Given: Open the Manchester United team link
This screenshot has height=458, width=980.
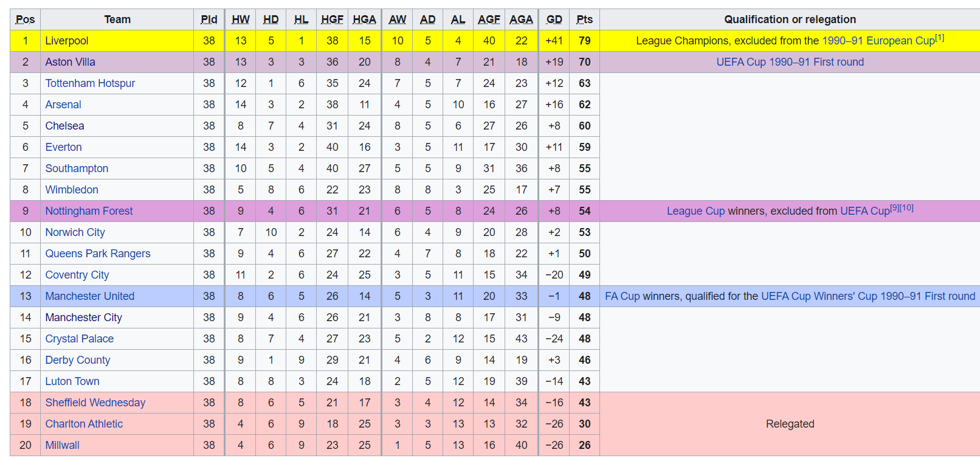Looking at the screenshot, I should (90, 296).
